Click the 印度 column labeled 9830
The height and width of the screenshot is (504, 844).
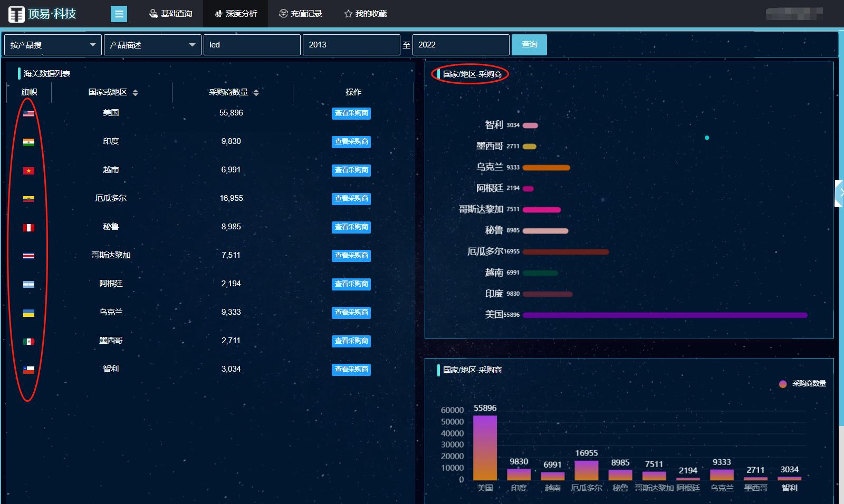point(519,474)
